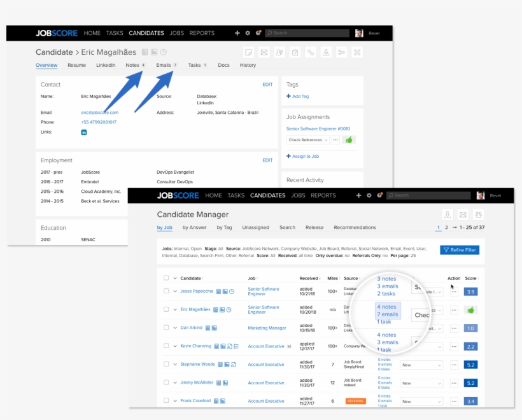Screen dimensions: 522x420
Task: Click the add note icon on the candidate page
Action: click(x=248, y=52)
